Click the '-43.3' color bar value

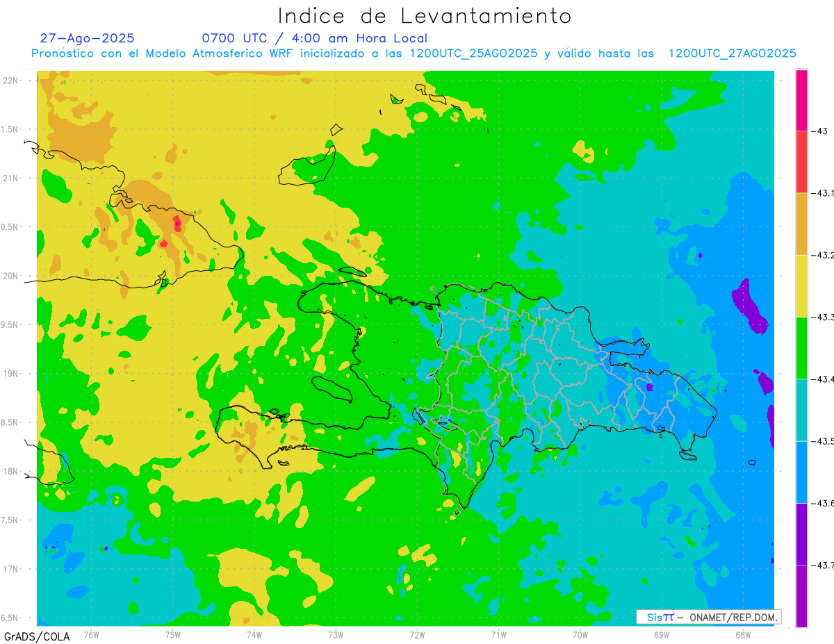point(822,317)
